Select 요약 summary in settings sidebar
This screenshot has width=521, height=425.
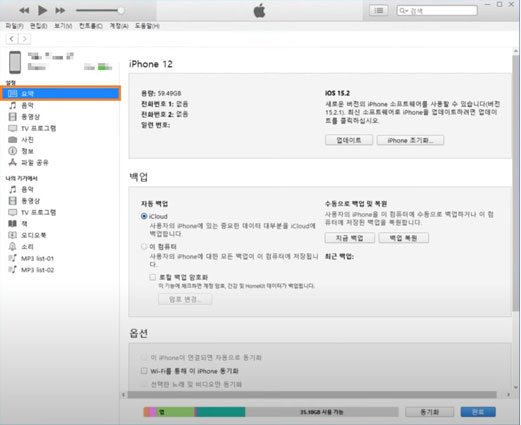(60, 93)
